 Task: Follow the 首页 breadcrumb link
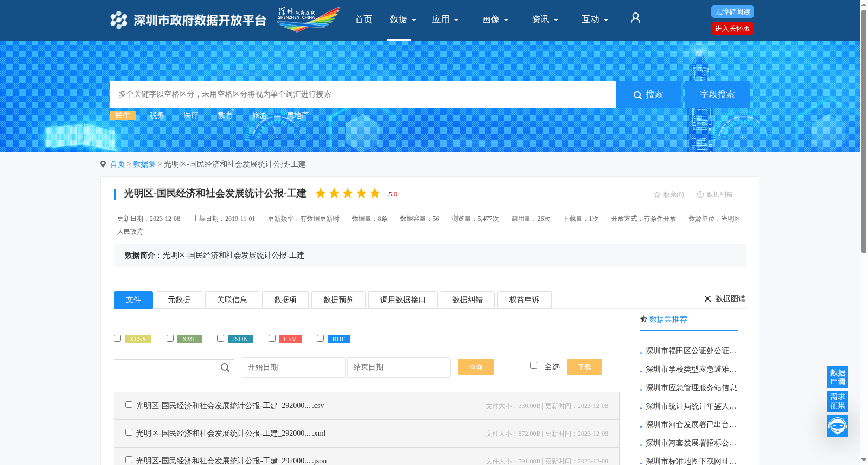[x=117, y=164]
